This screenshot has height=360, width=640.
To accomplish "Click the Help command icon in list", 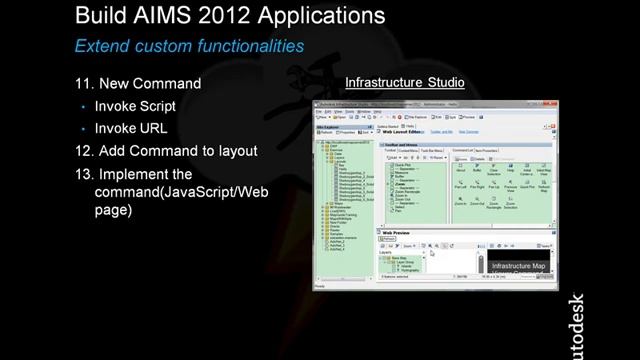I will click(x=511, y=168).
